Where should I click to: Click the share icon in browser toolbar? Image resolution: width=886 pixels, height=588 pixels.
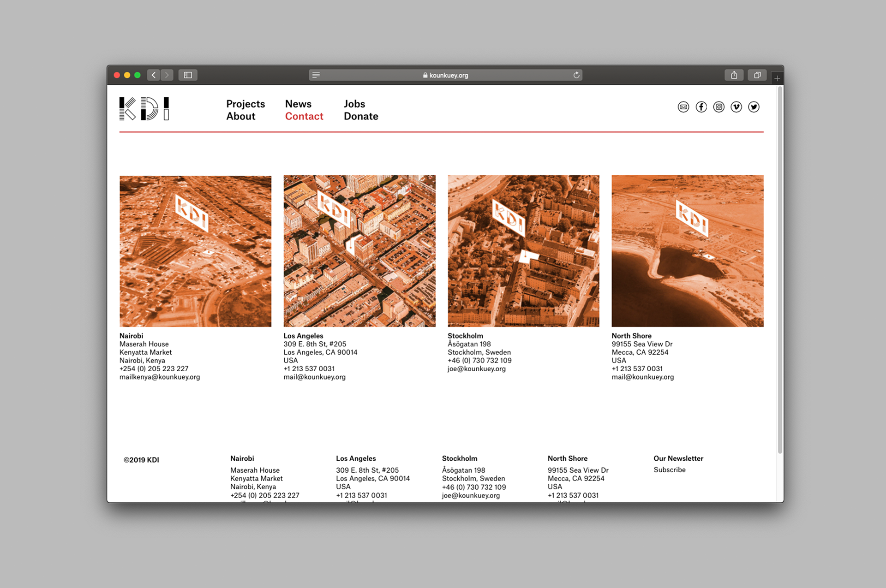coord(734,75)
